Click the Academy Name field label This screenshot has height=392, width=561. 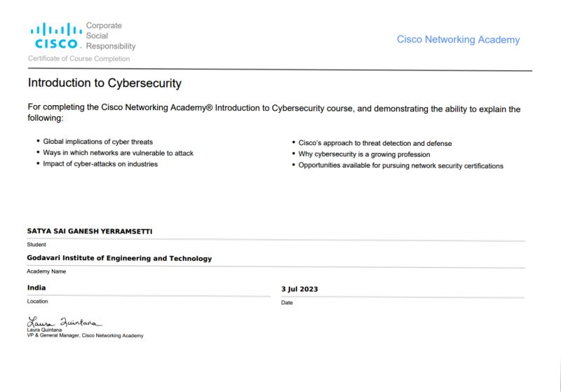tap(46, 271)
